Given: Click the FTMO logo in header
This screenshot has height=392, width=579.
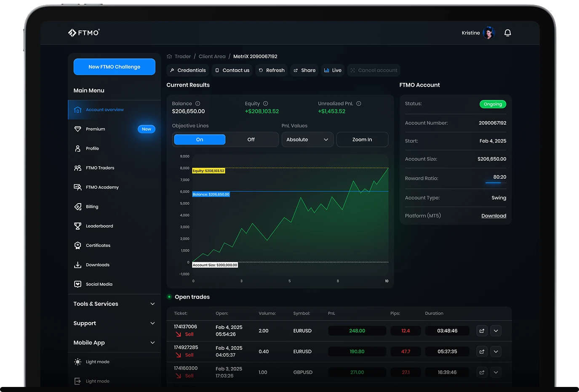Looking at the screenshot, I should point(84,33).
